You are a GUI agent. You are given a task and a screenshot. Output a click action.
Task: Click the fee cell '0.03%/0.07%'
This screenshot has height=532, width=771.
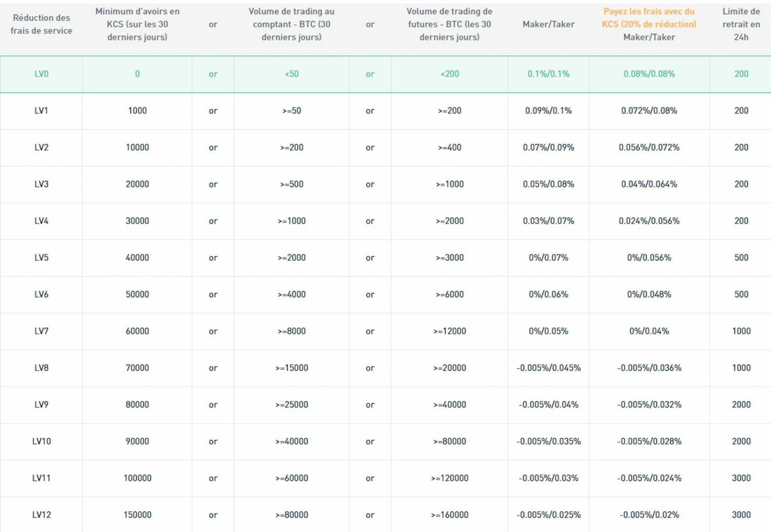(548, 221)
